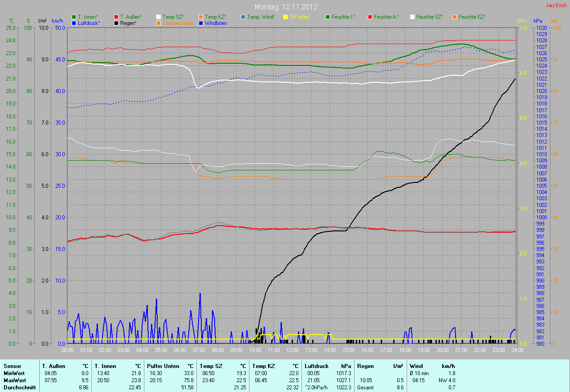570x392 pixels.
Task: Click the black Regen legend marker
Action: pyautogui.click(x=116, y=23)
